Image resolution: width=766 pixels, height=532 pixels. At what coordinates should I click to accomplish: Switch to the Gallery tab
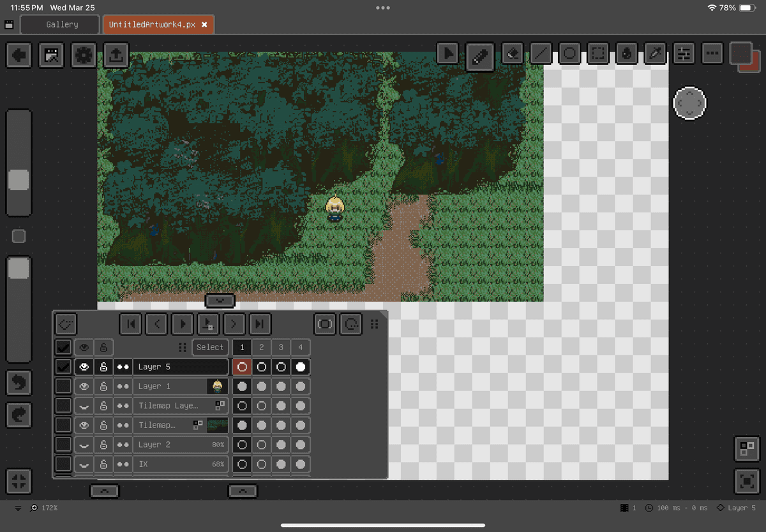(62, 25)
